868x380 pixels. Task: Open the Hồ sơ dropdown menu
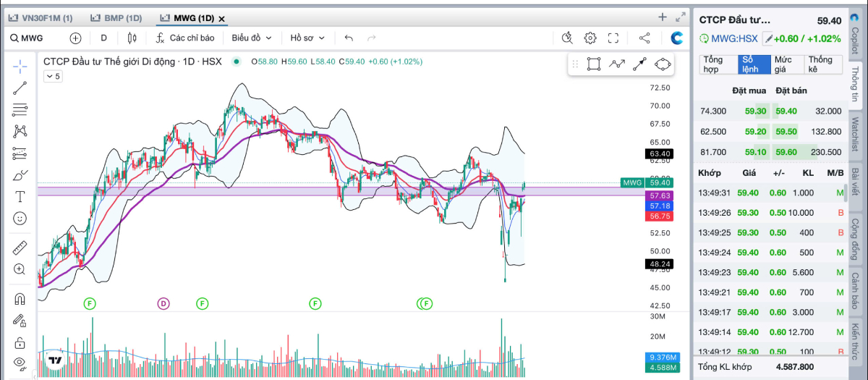[307, 38]
